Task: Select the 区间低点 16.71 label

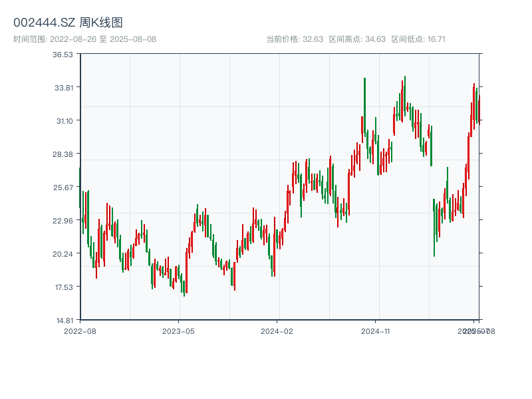Action: (418, 39)
